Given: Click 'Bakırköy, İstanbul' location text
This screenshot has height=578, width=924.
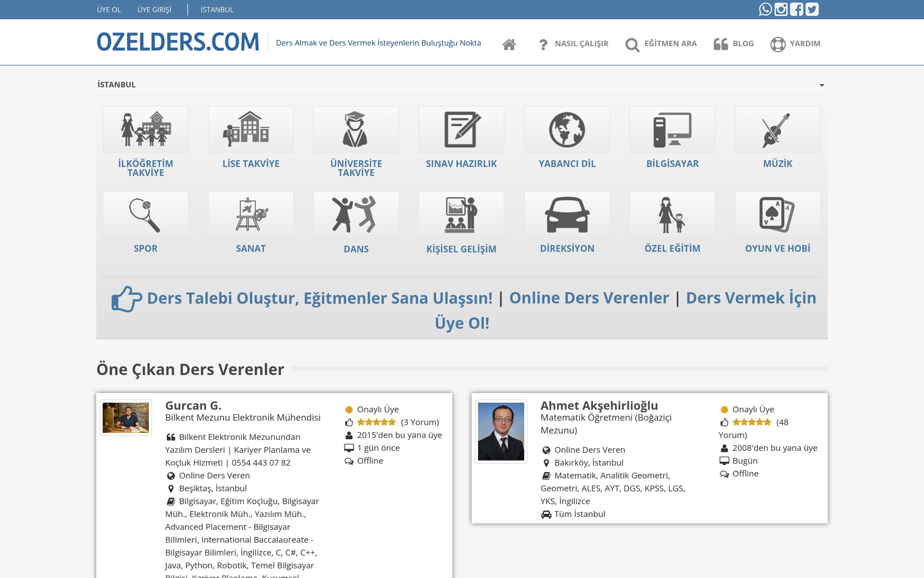Looking at the screenshot, I should click(x=589, y=463).
